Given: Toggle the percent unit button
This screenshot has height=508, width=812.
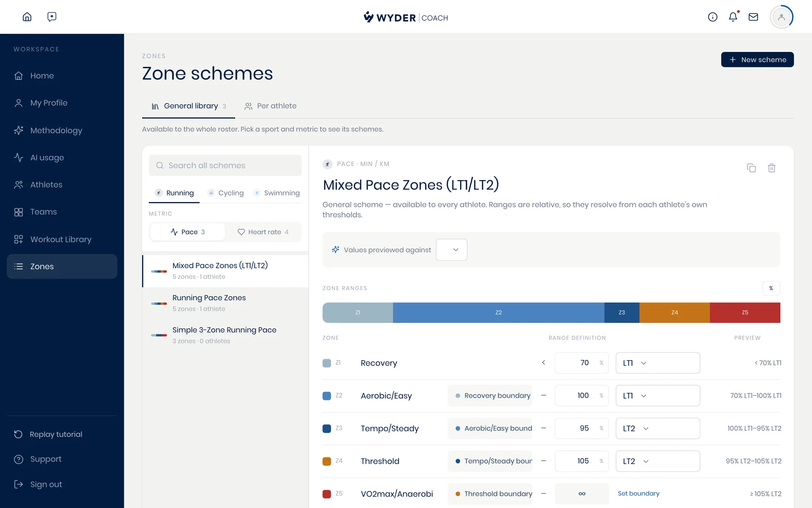Looking at the screenshot, I should click(771, 288).
